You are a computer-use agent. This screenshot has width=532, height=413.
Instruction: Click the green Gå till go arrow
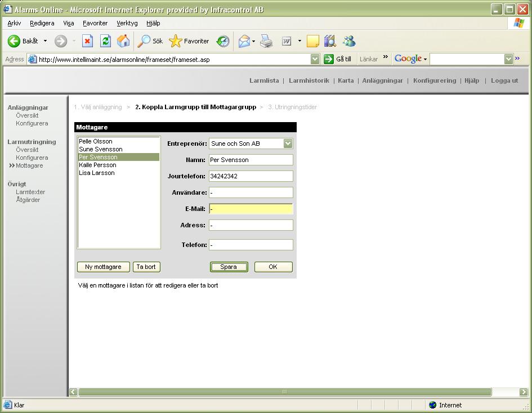point(328,59)
